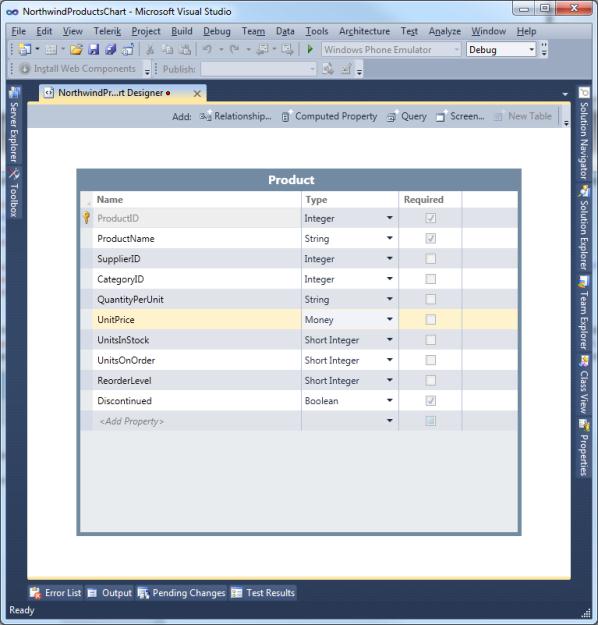The width and height of the screenshot is (598, 625).
Task: Select the QuantityPerUnit name cell
Action: (x=197, y=299)
